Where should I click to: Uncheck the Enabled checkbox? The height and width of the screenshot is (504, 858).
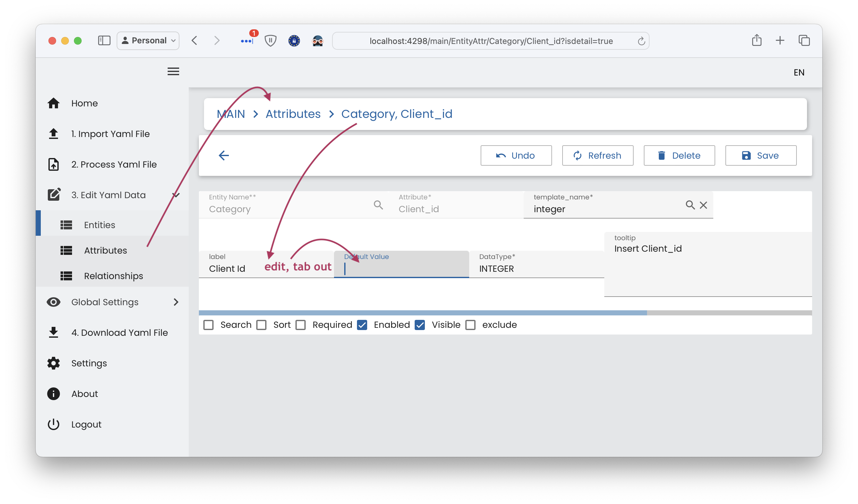(x=362, y=325)
